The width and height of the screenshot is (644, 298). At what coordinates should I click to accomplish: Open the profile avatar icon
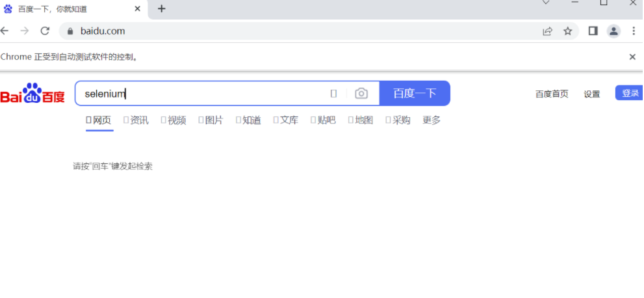click(x=613, y=31)
